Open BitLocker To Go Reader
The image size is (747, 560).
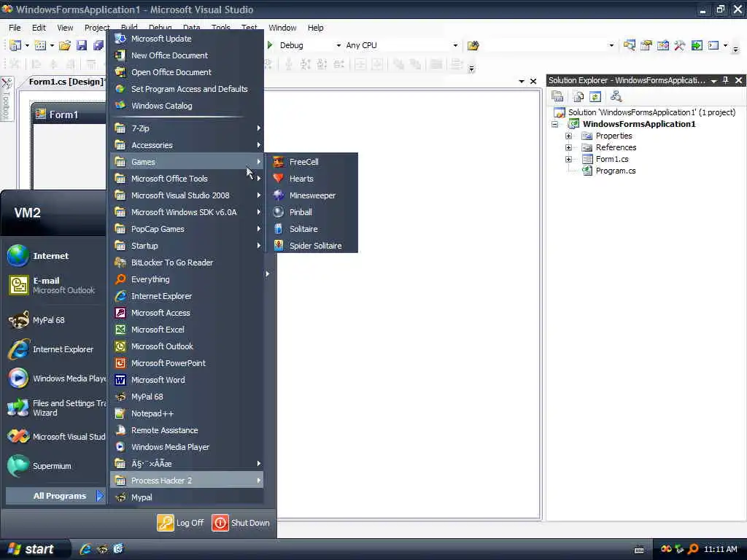(x=187, y=262)
